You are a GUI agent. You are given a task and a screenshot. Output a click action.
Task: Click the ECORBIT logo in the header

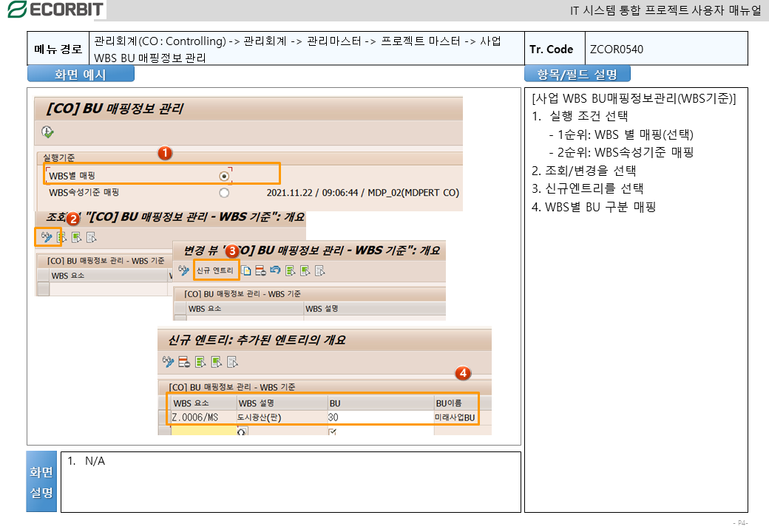(55, 10)
